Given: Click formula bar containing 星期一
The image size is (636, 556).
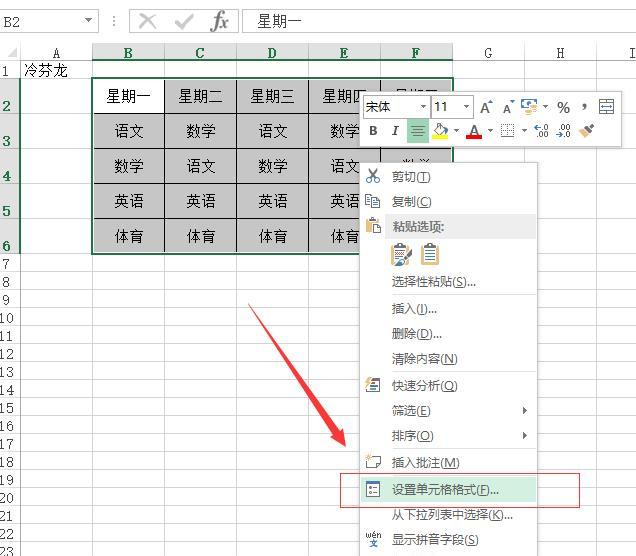Looking at the screenshot, I should (439, 21).
